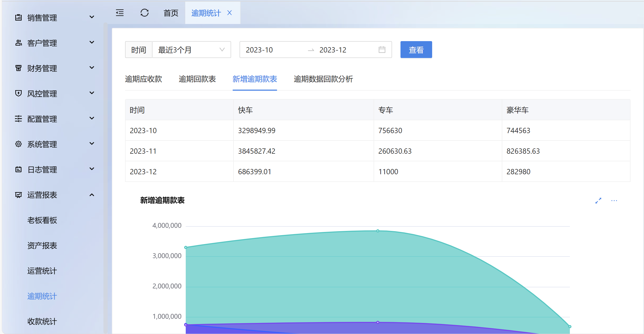Expand the chart to fullscreen
The image size is (644, 334).
click(598, 201)
